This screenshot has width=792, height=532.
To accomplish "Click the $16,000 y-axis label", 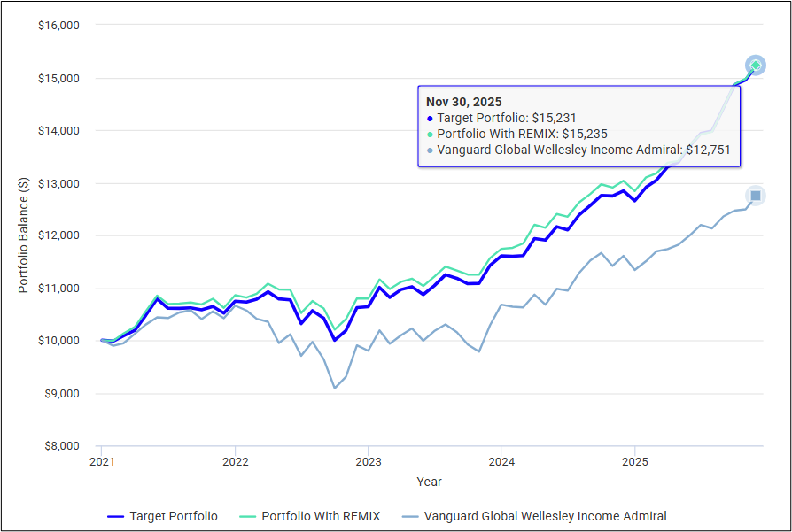I will 59,26.
